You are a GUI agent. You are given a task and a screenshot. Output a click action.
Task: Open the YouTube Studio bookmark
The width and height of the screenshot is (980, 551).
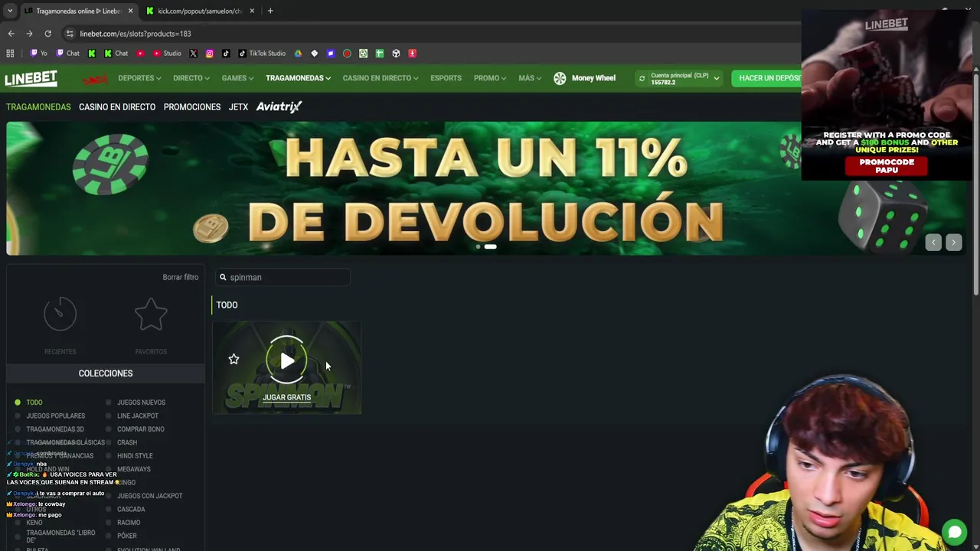pyautogui.click(x=167, y=54)
